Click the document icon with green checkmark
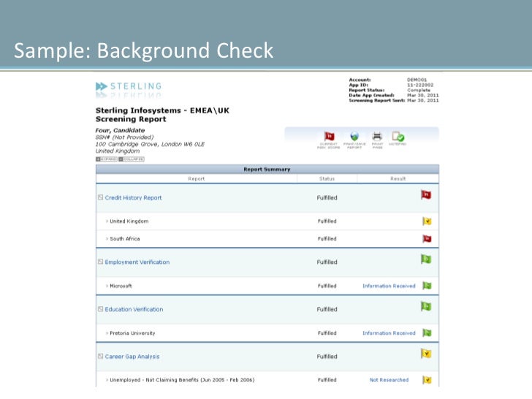The image size is (532, 399). (x=398, y=137)
